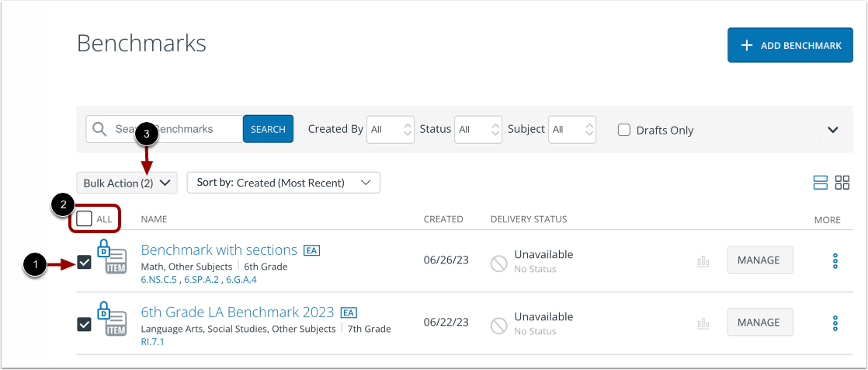Screen dimensions: 868x370
Task: Open the 6th Grade LA Benchmark 2023 link
Action: tap(238, 311)
